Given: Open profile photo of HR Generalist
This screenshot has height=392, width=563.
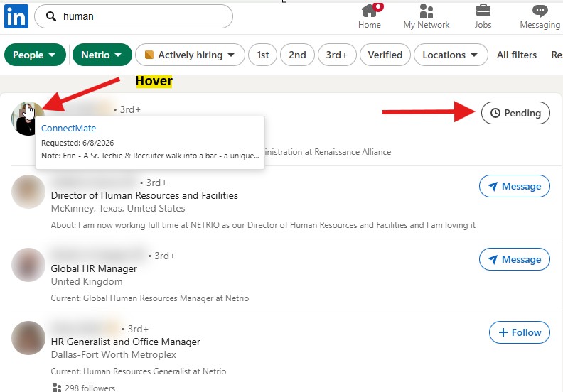Looking at the screenshot, I should [x=28, y=338].
